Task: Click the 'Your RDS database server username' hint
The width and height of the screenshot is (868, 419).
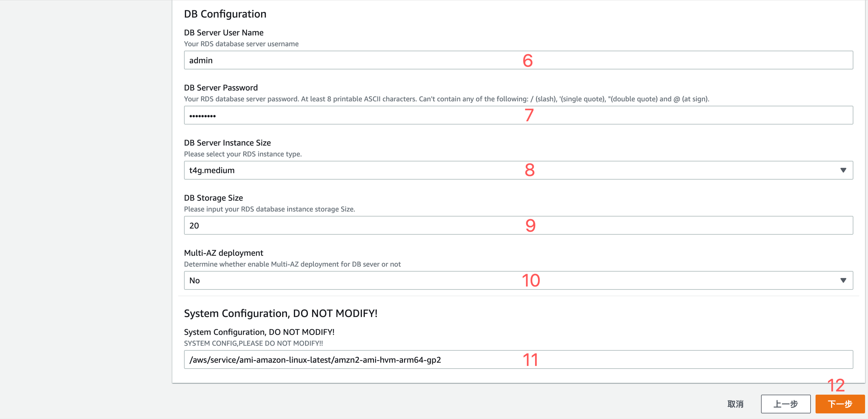Action: point(241,44)
